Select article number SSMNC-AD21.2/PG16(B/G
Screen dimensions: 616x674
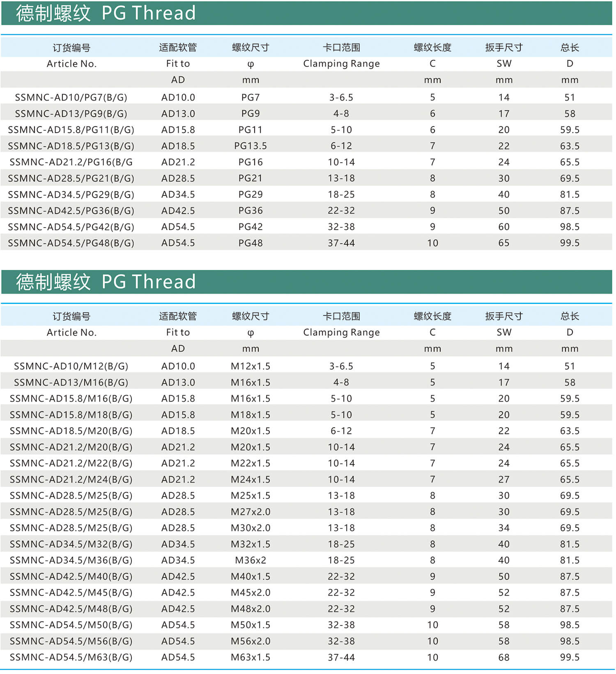[x=71, y=162]
